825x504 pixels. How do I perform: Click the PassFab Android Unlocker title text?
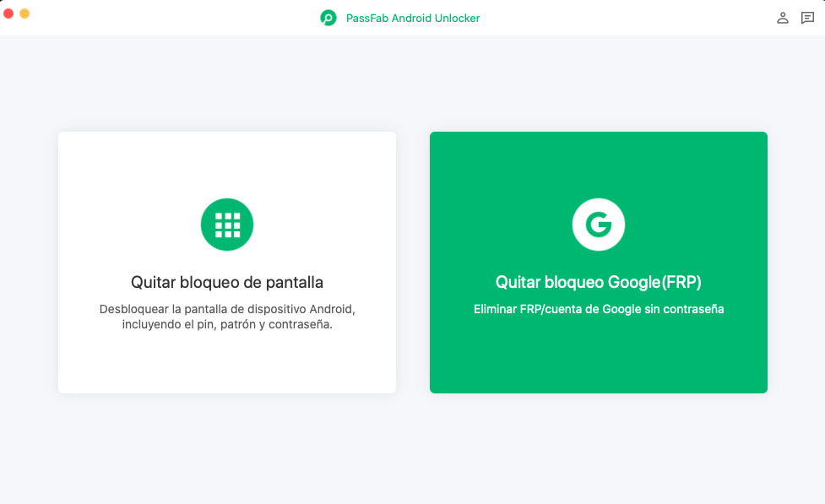coord(413,17)
